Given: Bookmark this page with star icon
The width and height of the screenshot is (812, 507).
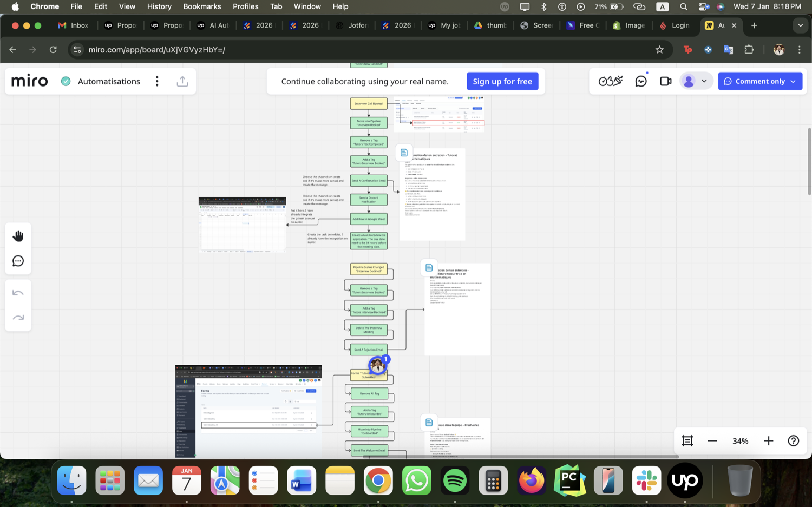Looking at the screenshot, I should pyautogui.click(x=659, y=50).
